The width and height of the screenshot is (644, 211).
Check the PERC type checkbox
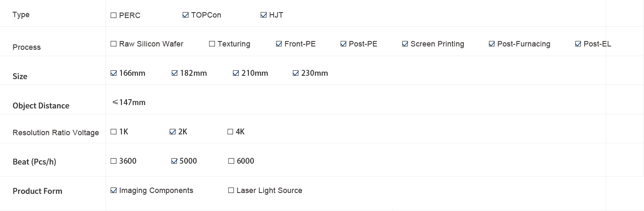pos(114,15)
